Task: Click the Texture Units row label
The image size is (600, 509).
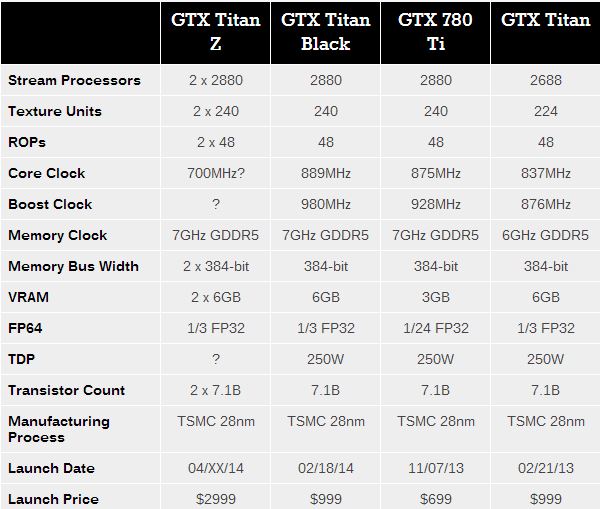Action: (55, 111)
